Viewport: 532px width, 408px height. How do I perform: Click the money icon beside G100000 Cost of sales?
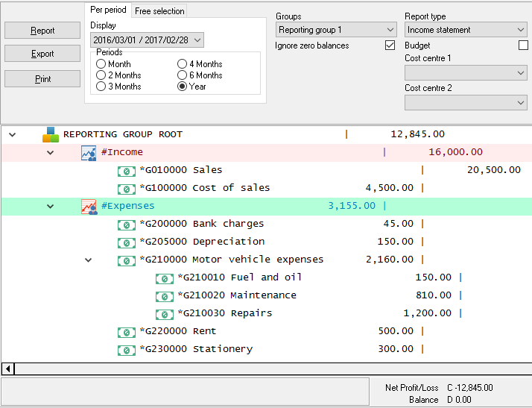126,189
